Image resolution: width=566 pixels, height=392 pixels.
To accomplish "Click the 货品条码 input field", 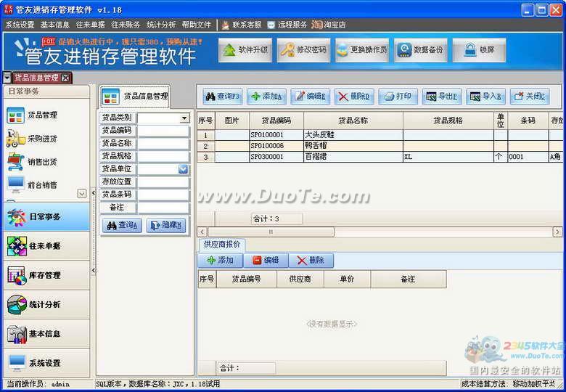I will point(163,195).
